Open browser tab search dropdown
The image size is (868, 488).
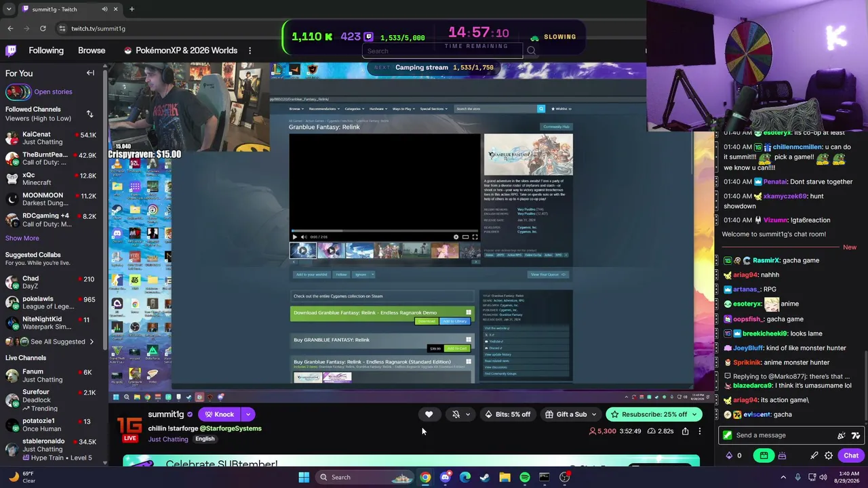click(x=10, y=9)
